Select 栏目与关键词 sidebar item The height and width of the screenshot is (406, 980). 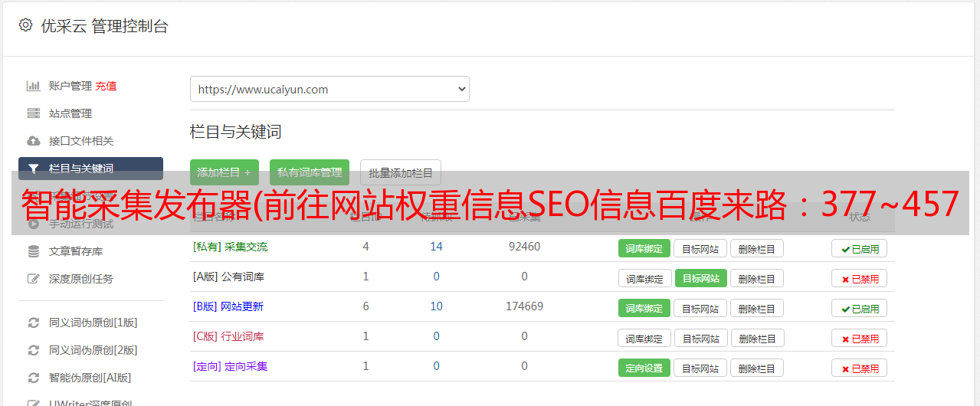[x=90, y=169]
